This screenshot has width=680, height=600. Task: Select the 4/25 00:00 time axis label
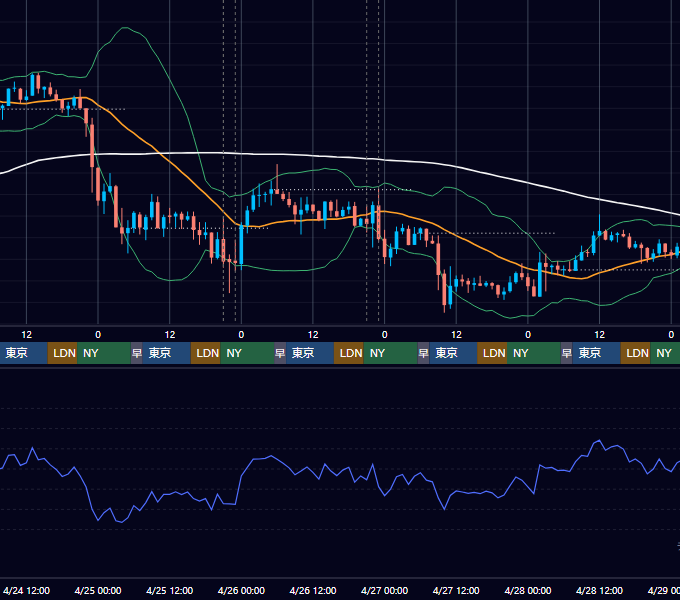click(98, 590)
